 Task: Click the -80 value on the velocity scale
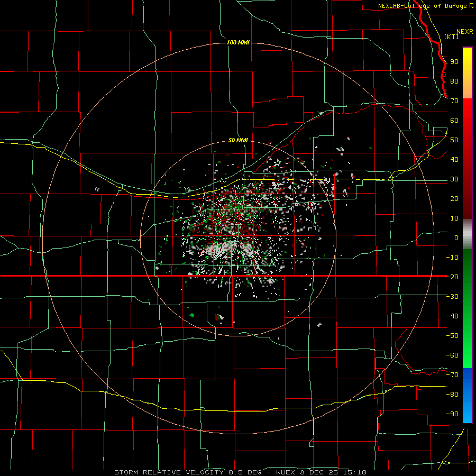[x=452, y=395]
